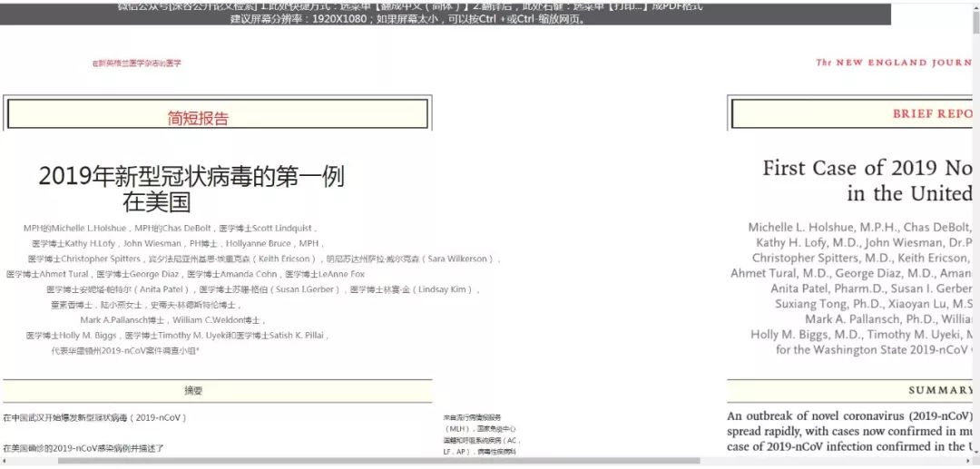
Task: Click the '摘要' section header
Action: (x=193, y=391)
